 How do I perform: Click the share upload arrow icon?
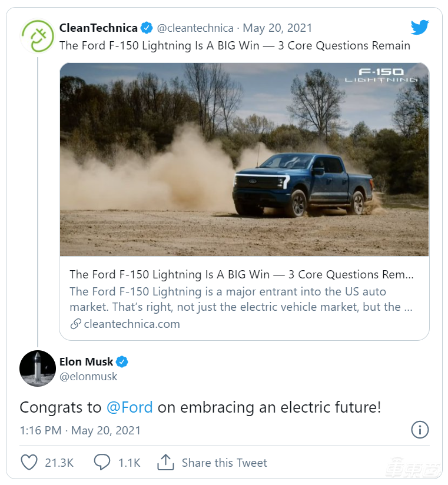click(x=165, y=463)
